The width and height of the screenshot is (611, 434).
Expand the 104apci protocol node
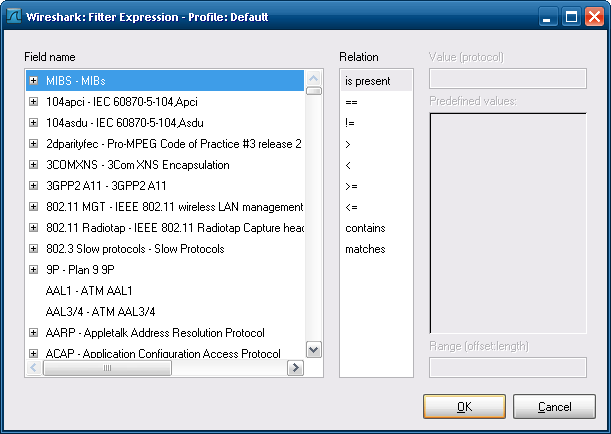34,102
